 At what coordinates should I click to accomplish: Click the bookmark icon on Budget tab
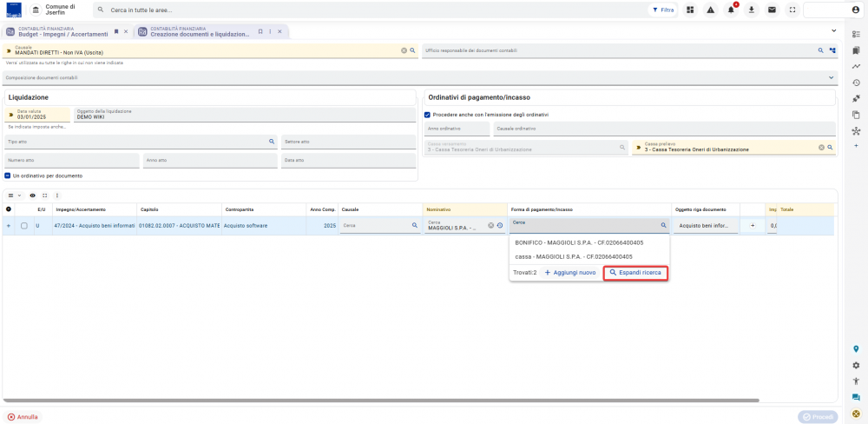(116, 31)
